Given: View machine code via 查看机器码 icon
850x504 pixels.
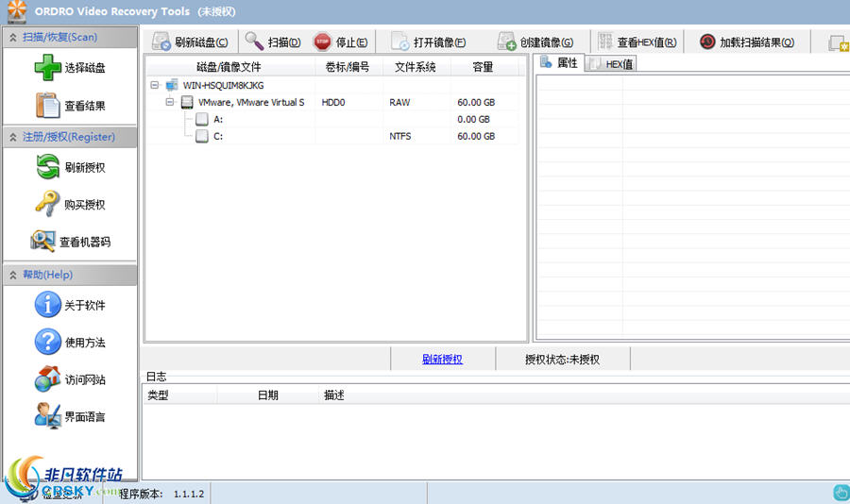Looking at the screenshot, I should (42, 242).
